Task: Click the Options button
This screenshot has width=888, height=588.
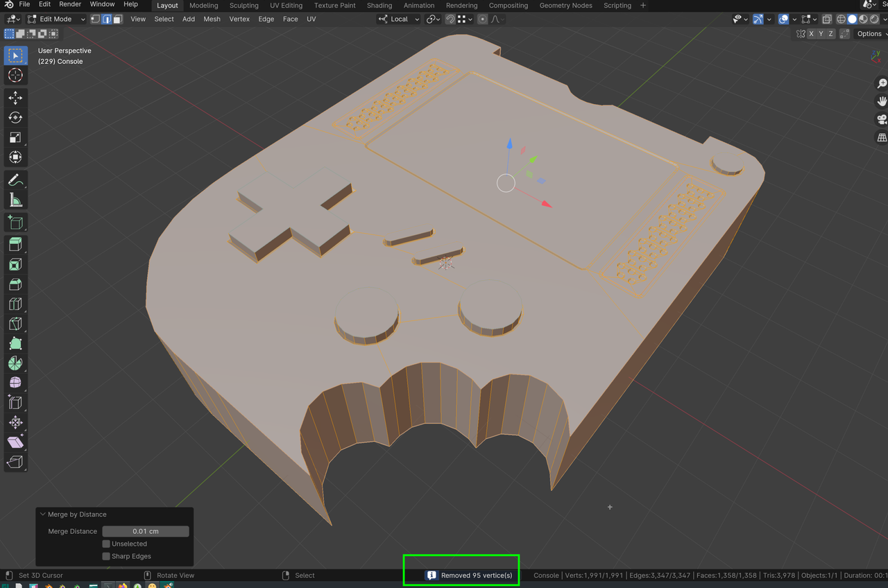Action: coord(869,33)
